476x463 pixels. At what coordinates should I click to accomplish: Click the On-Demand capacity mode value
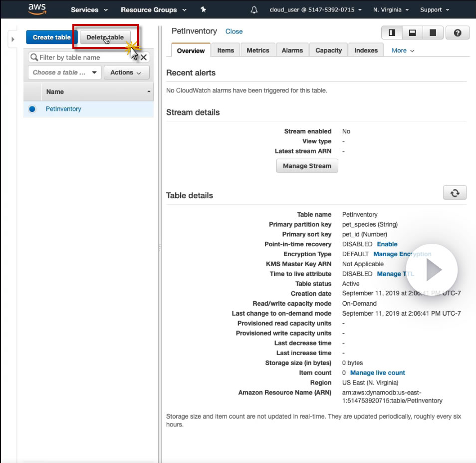pyautogui.click(x=359, y=304)
